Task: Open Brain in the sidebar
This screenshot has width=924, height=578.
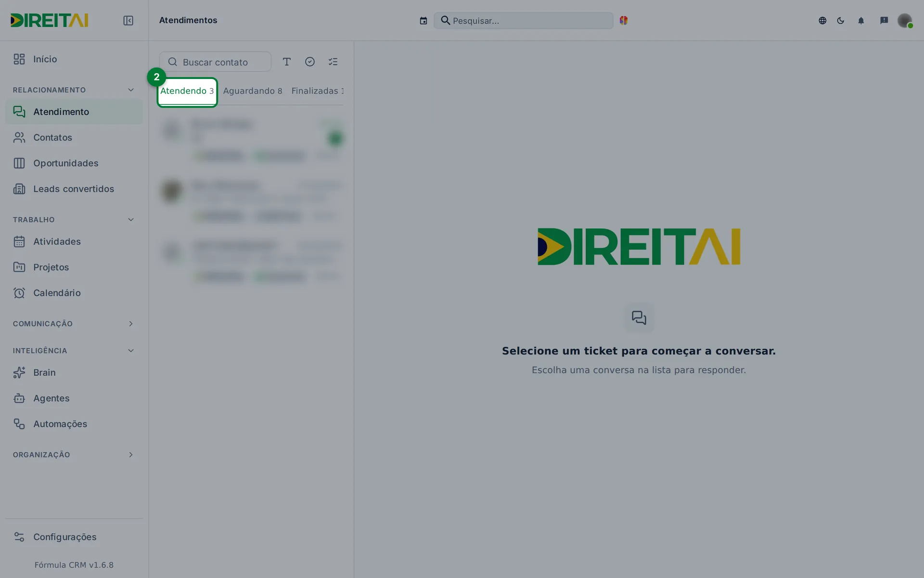Action: point(74,372)
